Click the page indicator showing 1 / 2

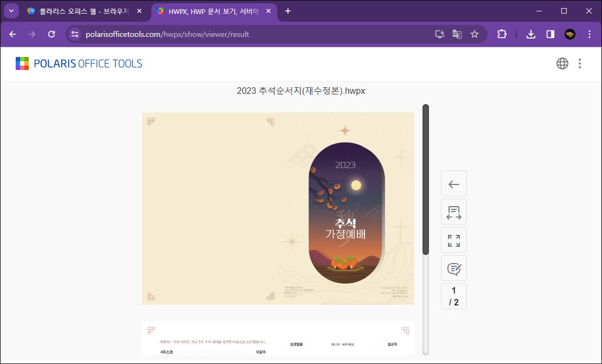click(x=454, y=296)
